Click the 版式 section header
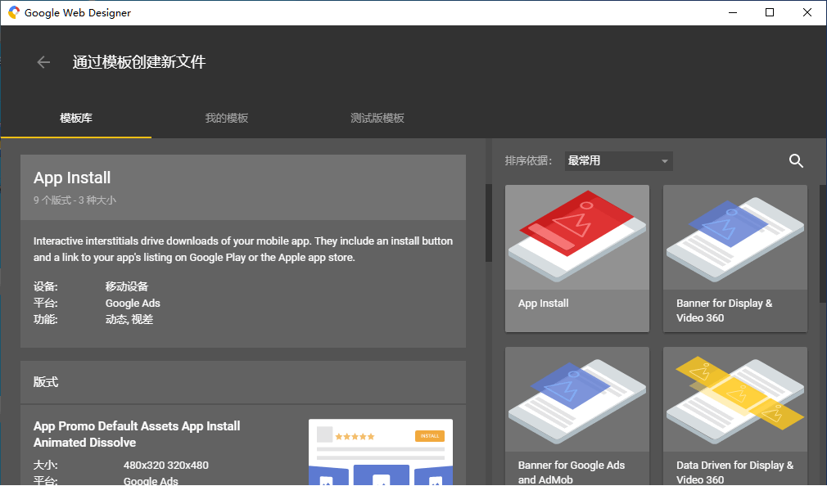The height and width of the screenshot is (504, 827). (x=243, y=382)
